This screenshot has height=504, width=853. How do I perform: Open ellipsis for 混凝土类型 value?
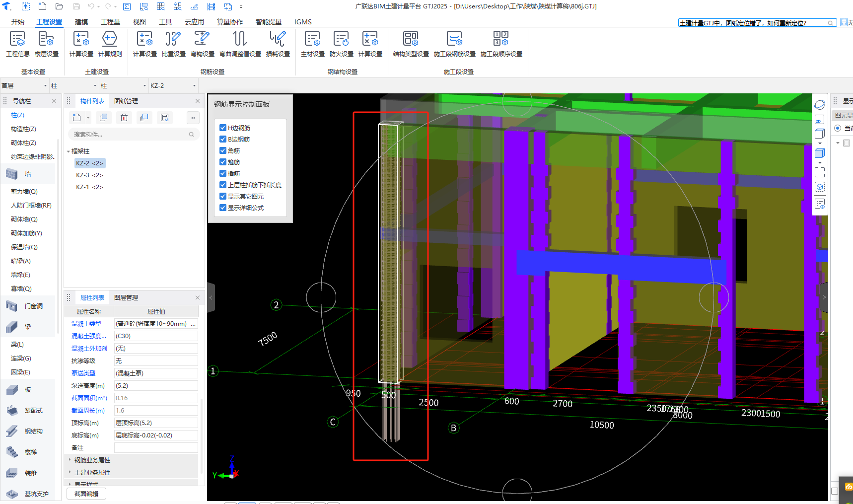(x=193, y=324)
